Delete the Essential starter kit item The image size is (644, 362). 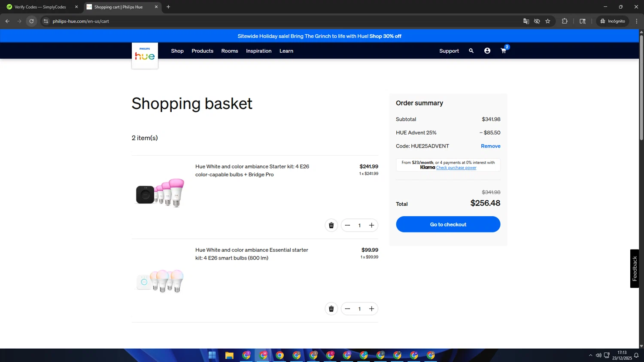[331, 309]
